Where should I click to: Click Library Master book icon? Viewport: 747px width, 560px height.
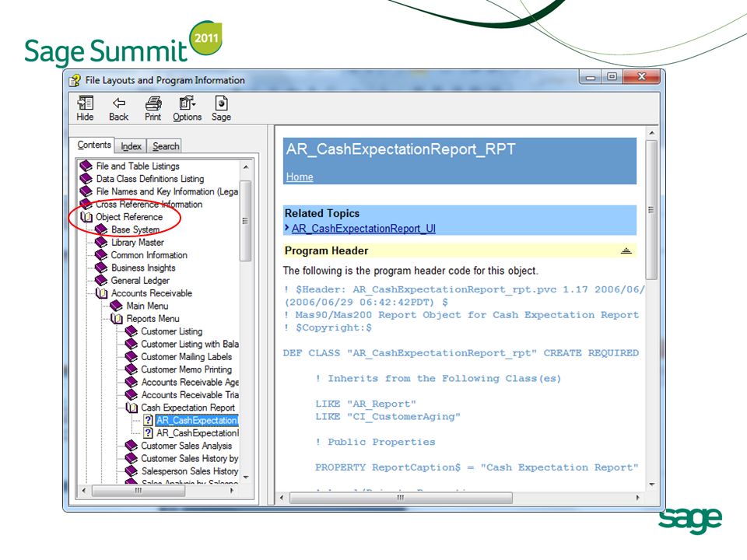101,243
